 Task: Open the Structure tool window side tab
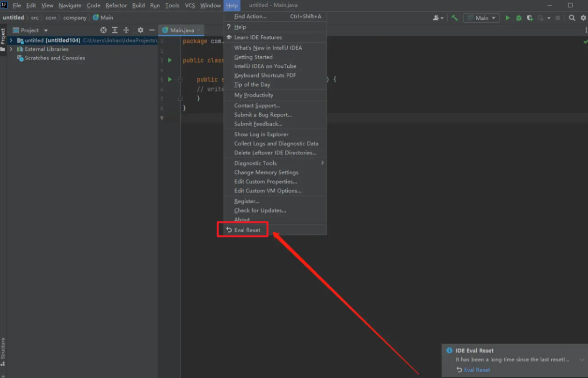[3, 352]
